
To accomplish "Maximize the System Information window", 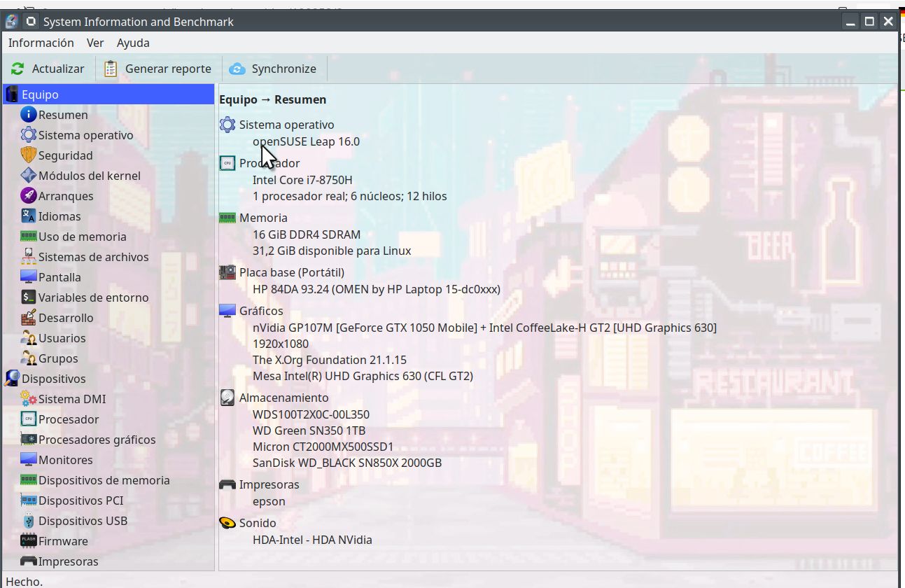I will (869, 21).
